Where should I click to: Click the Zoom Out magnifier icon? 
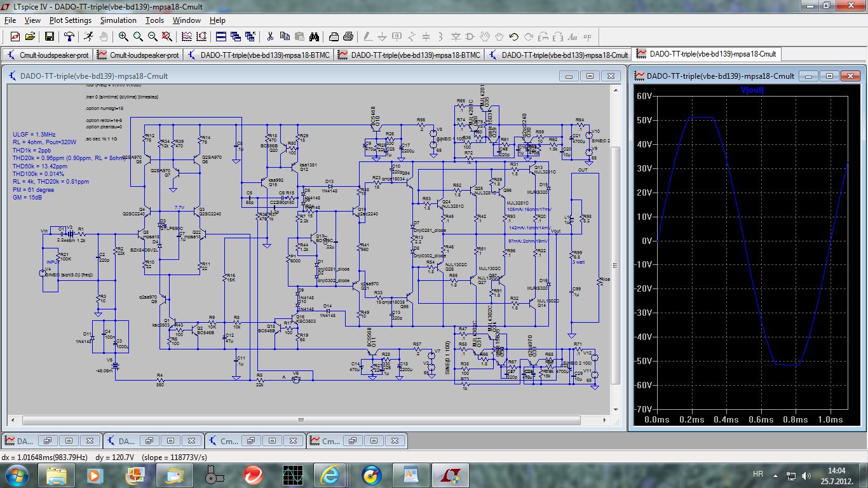pos(153,36)
